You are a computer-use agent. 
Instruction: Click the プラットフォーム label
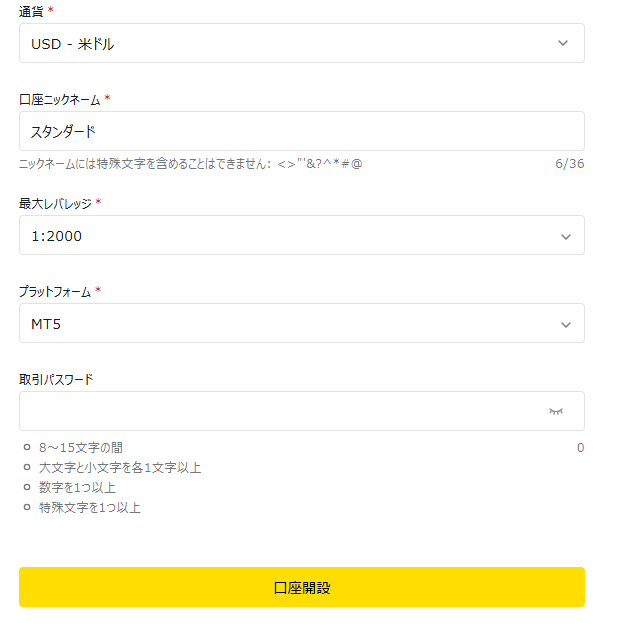55,291
